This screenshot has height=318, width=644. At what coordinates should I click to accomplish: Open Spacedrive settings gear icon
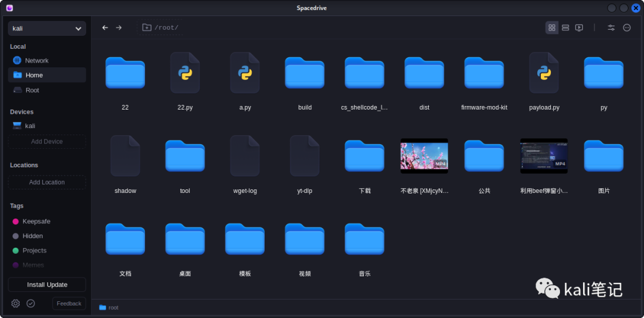click(16, 304)
